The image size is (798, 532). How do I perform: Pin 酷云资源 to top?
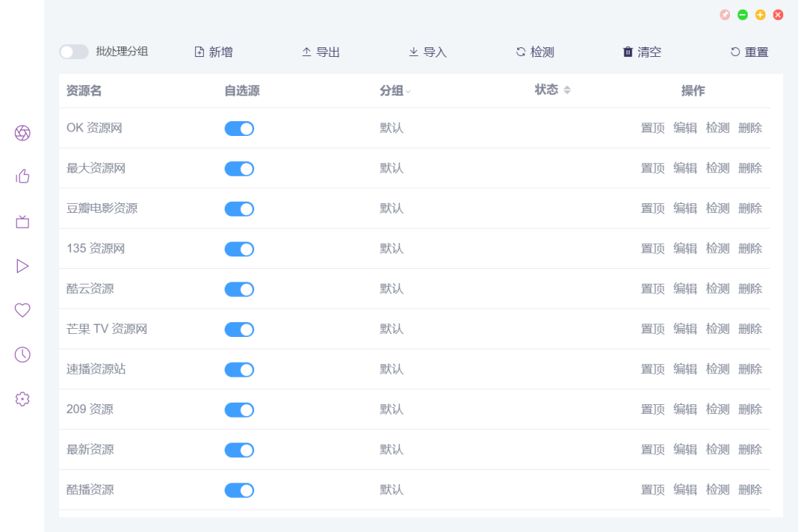tap(652, 289)
